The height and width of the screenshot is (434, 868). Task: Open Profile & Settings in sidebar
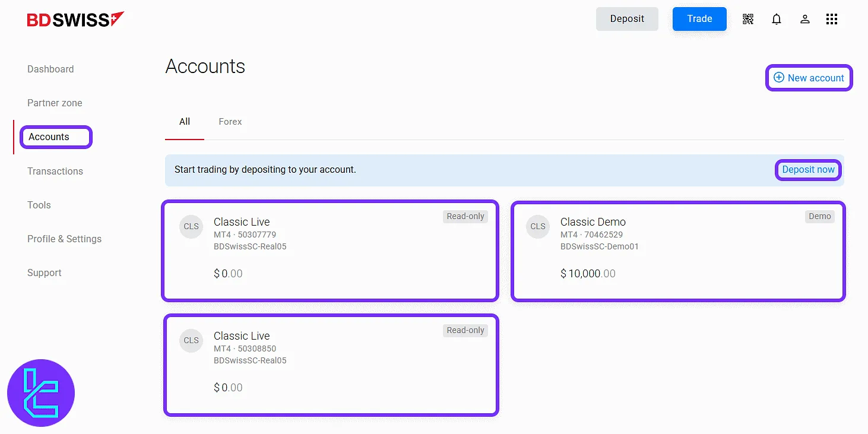(x=64, y=239)
